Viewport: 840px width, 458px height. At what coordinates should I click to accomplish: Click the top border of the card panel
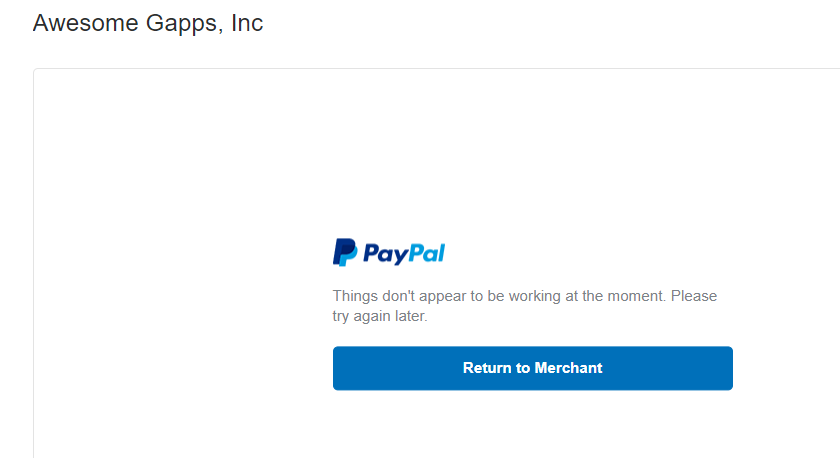(437, 69)
